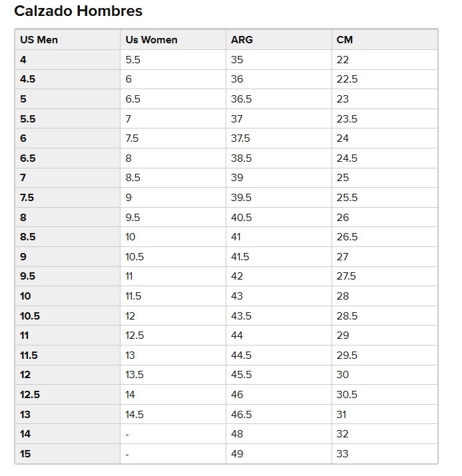
Task: Click the CM value 25.5
Action: click(347, 198)
